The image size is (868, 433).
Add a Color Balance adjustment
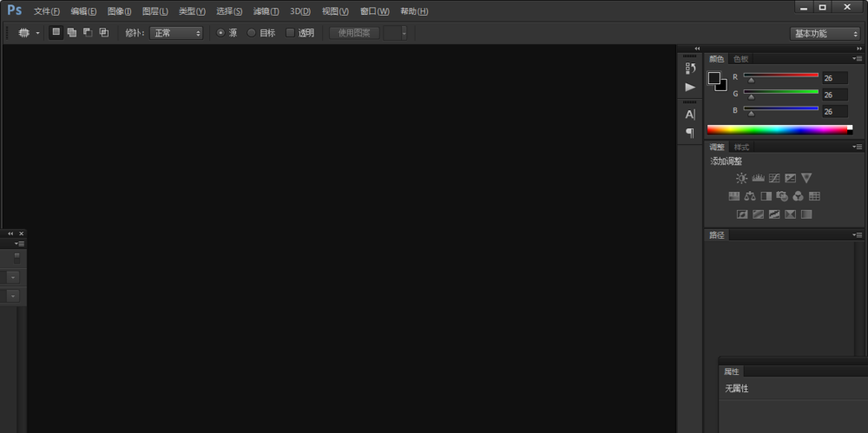pyautogui.click(x=750, y=196)
